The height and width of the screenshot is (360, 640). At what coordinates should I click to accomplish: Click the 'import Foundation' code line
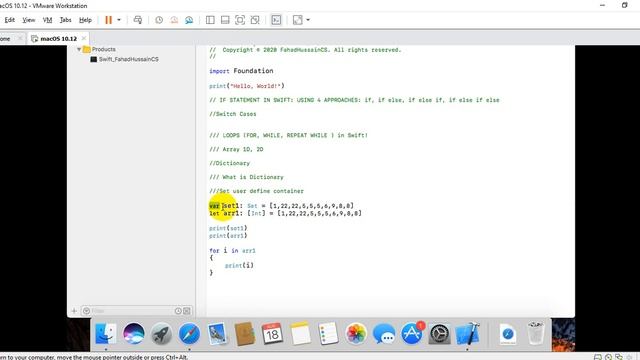(x=241, y=71)
